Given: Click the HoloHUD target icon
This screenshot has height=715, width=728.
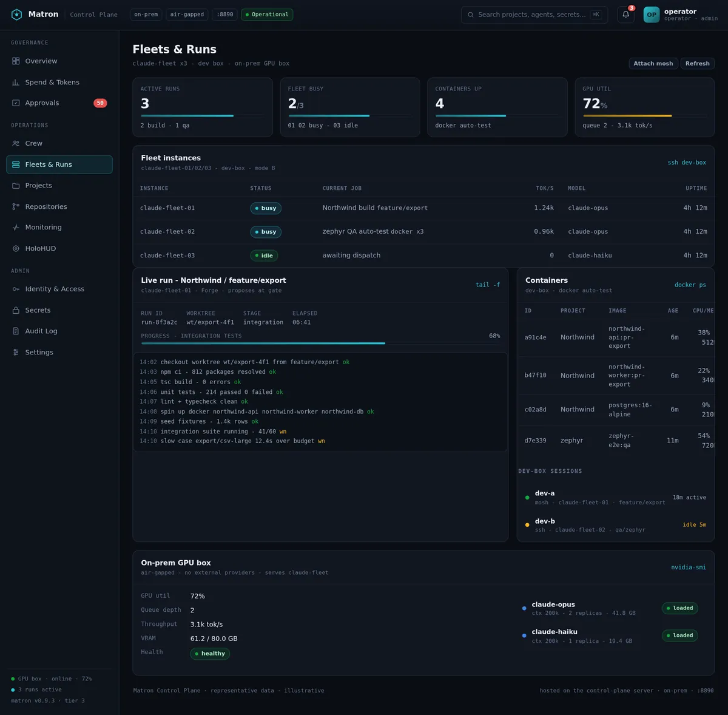Looking at the screenshot, I should tap(16, 249).
